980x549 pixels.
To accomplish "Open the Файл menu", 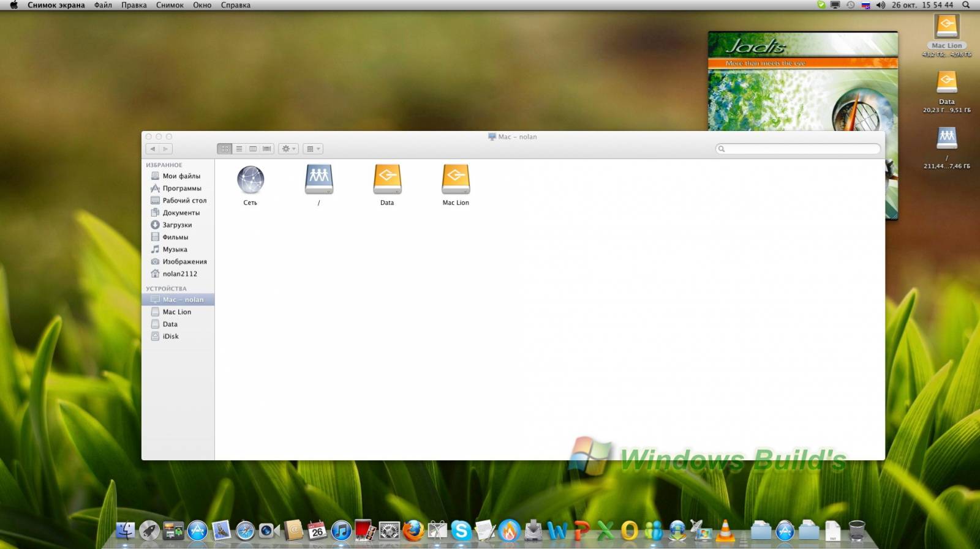I will tap(103, 5).
